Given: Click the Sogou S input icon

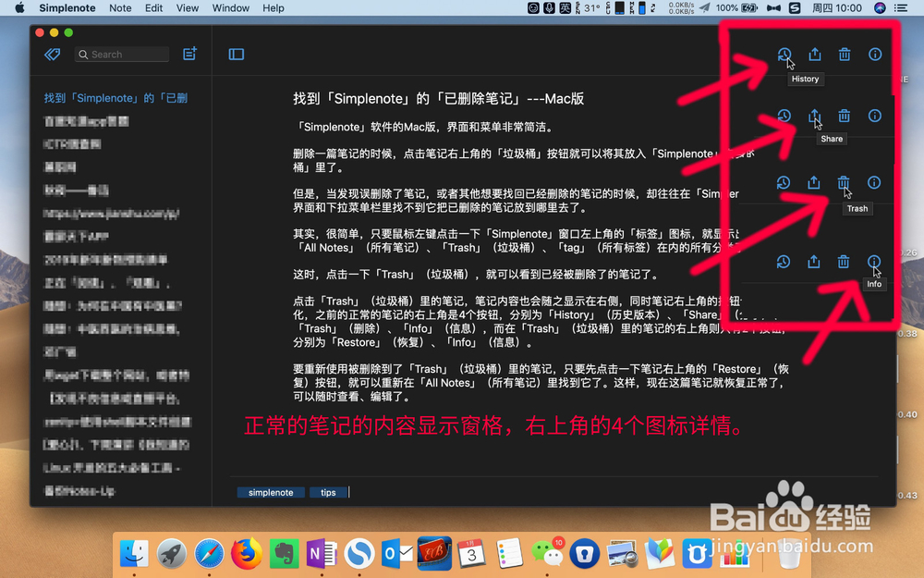Looking at the screenshot, I should click(x=795, y=7).
